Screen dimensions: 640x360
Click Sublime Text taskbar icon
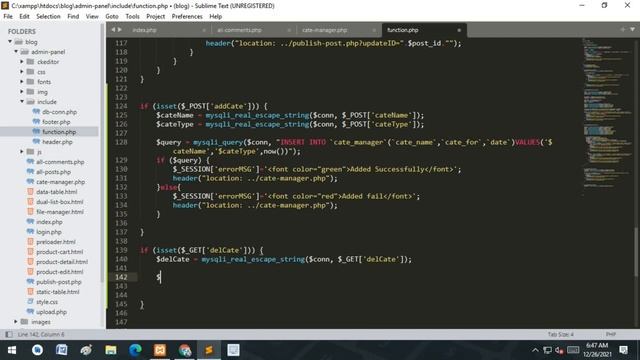209,350
